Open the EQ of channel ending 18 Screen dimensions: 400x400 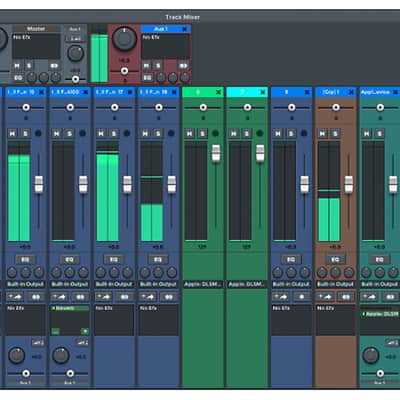[158, 259]
